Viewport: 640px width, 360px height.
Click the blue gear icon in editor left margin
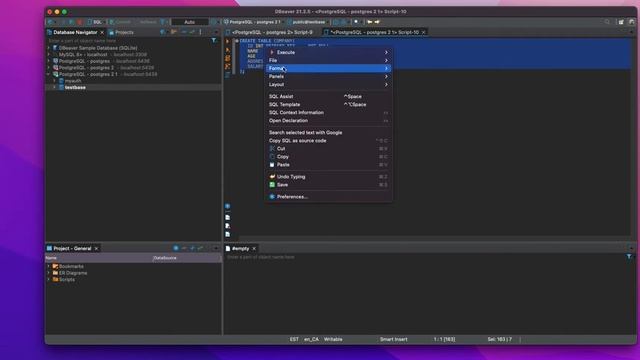tap(228, 206)
